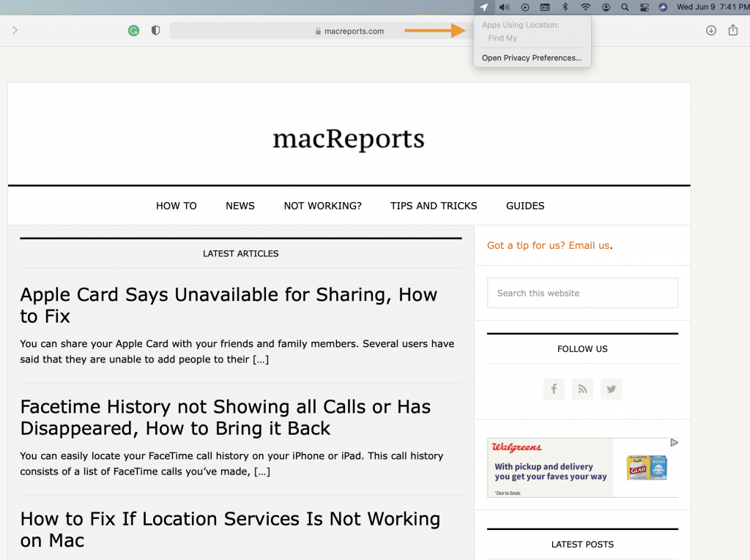
Task: Open Safari downloads icon
Action: [x=711, y=31]
